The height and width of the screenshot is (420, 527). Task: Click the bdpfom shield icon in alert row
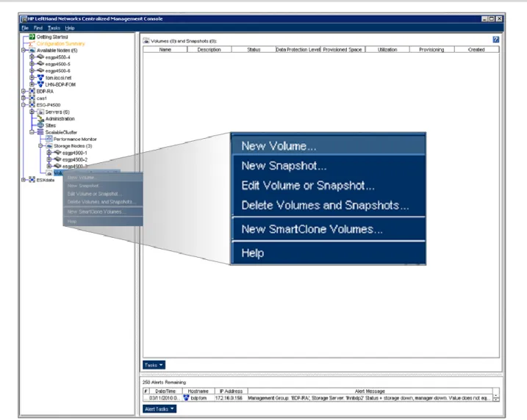186,398
